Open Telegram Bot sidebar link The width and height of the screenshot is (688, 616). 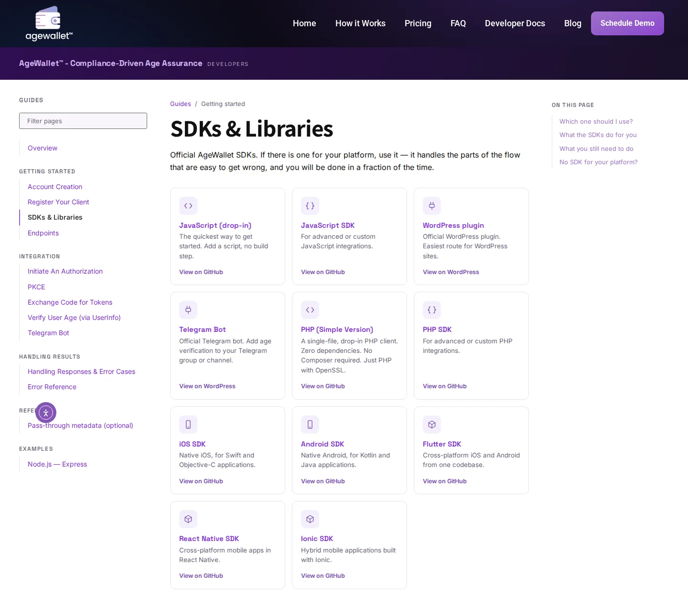(48, 333)
